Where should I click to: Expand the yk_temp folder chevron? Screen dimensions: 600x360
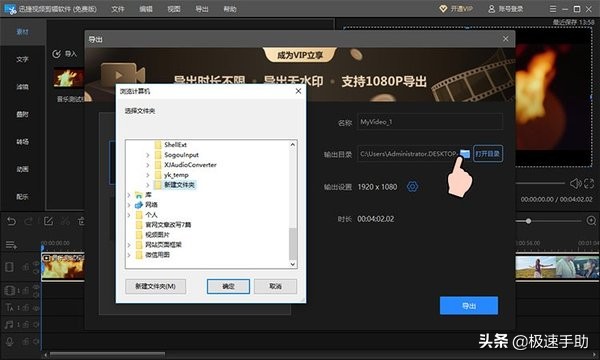(x=148, y=175)
